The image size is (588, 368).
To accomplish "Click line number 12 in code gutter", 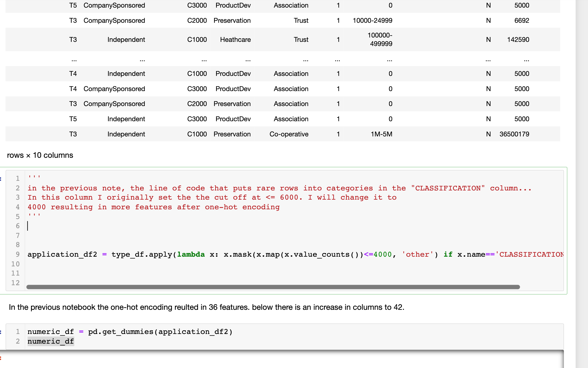I will click(15, 283).
